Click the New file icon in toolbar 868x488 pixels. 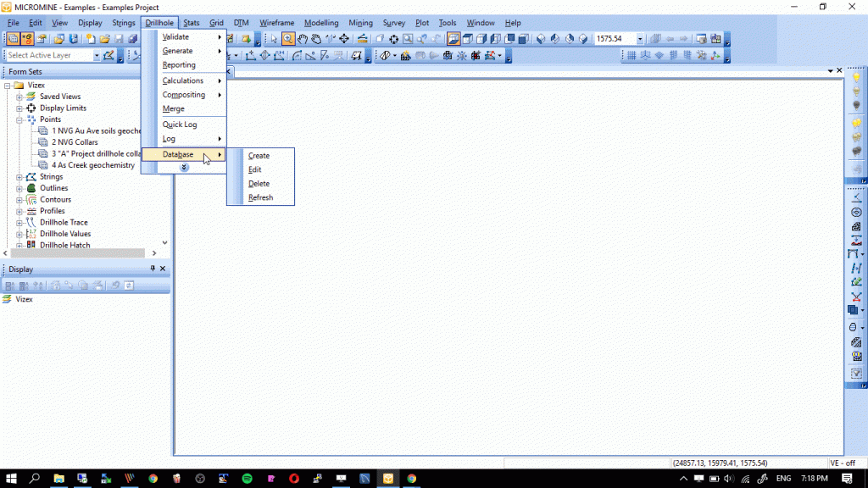click(x=90, y=39)
